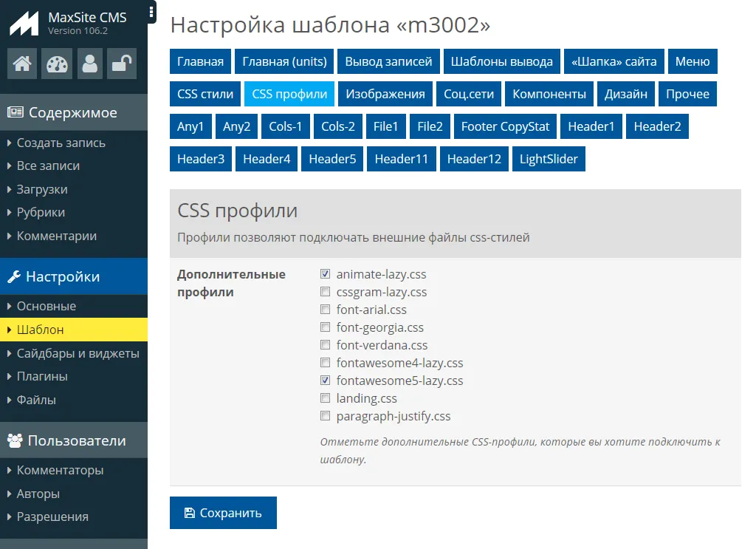
Task: Open the Изображения tab
Action: [385, 94]
